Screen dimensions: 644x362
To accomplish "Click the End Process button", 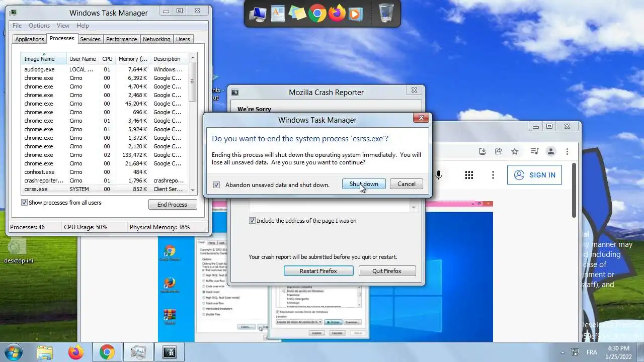I will [x=173, y=205].
